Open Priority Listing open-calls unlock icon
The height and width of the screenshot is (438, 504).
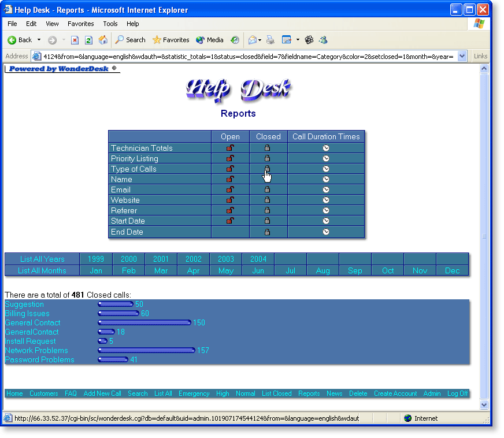230,158
